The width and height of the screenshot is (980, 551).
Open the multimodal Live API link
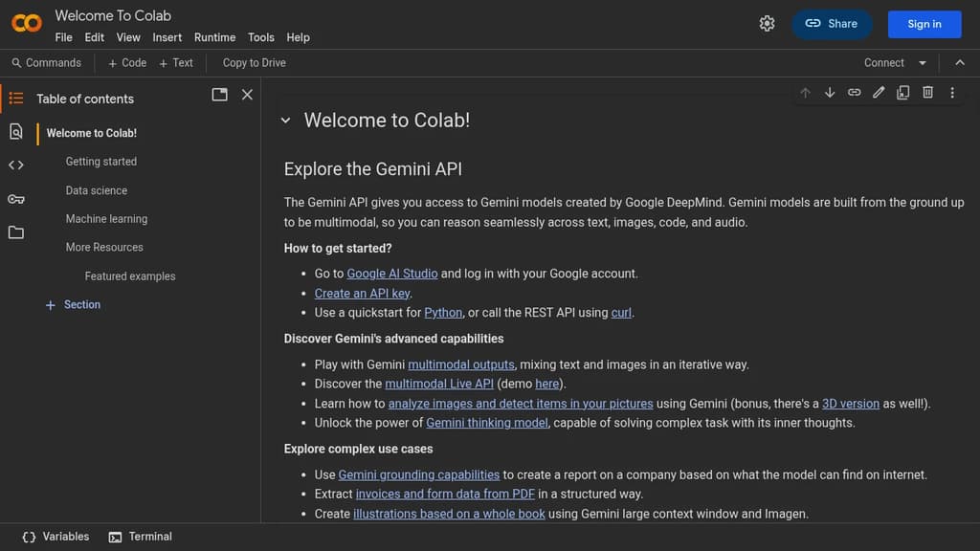coord(439,384)
